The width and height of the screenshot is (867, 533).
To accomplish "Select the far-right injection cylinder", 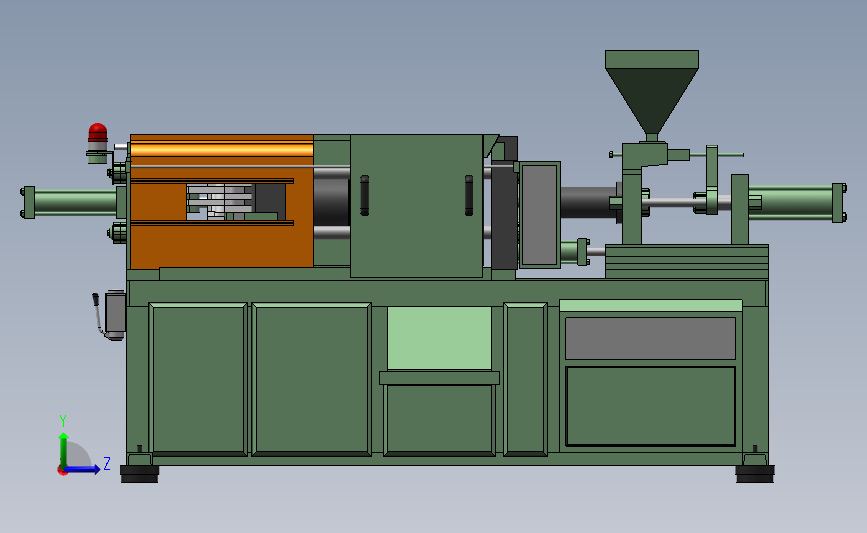I will 797,202.
